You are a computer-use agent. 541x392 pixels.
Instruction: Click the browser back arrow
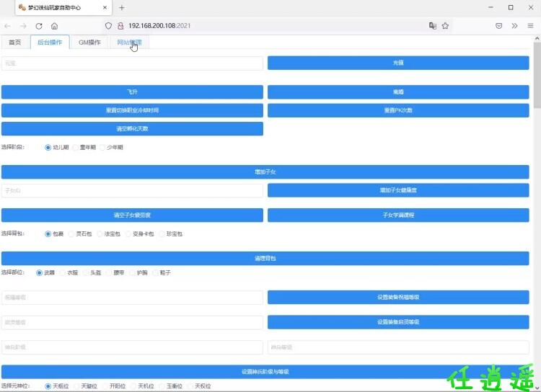pyautogui.click(x=8, y=25)
